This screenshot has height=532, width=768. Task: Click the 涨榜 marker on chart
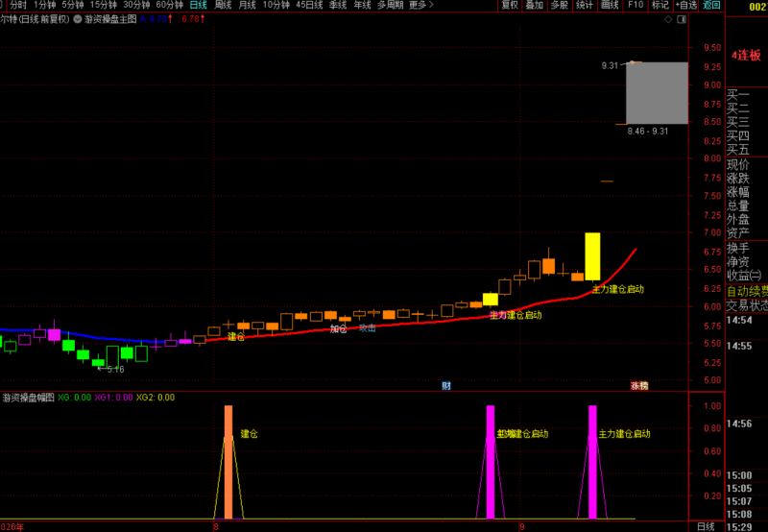tap(639, 386)
